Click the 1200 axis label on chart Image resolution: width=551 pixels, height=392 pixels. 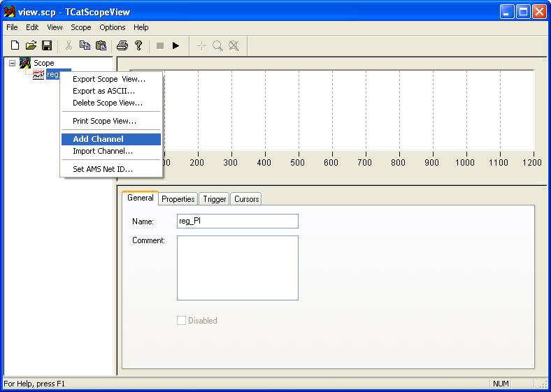532,162
